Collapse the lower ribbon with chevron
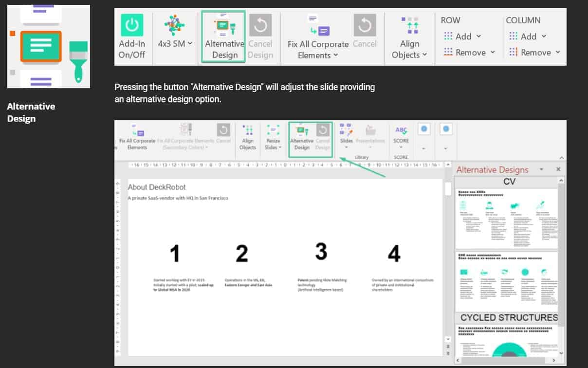The height and width of the screenshot is (368, 588). [x=562, y=158]
